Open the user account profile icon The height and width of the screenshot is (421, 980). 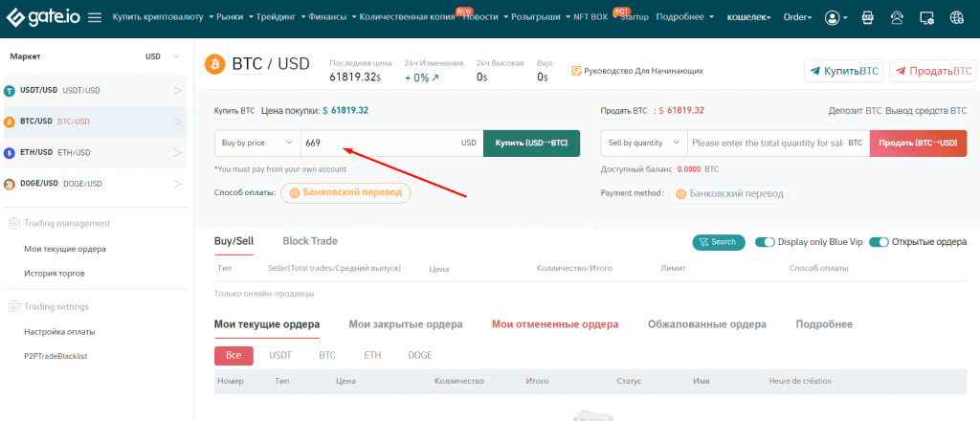pyautogui.click(x=832, y=17)
